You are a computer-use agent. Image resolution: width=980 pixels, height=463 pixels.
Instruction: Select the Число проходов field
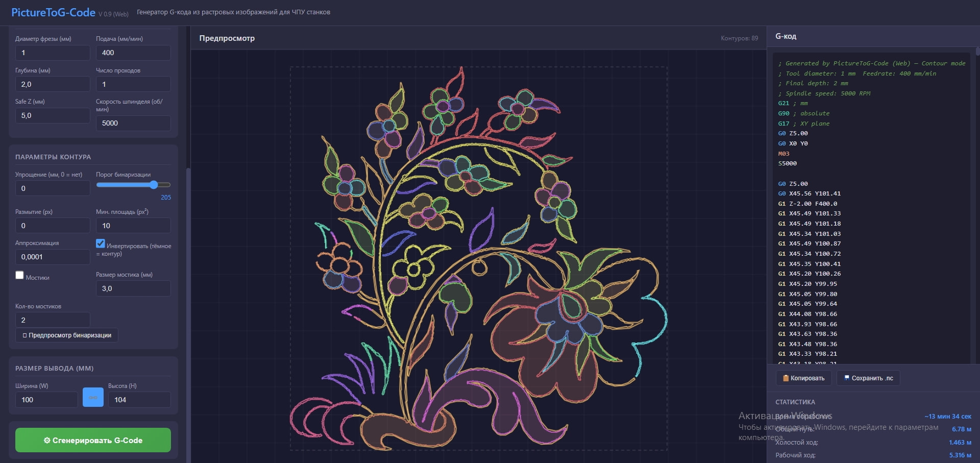point(133,84)
